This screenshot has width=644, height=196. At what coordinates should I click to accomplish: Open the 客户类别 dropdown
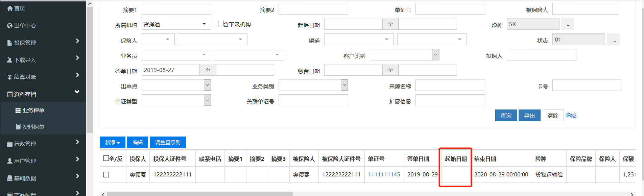pyautogui.click(x=404, y=55)
